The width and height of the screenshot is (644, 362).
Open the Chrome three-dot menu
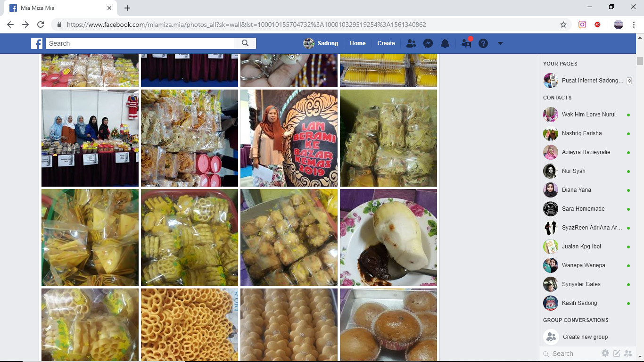634,25
